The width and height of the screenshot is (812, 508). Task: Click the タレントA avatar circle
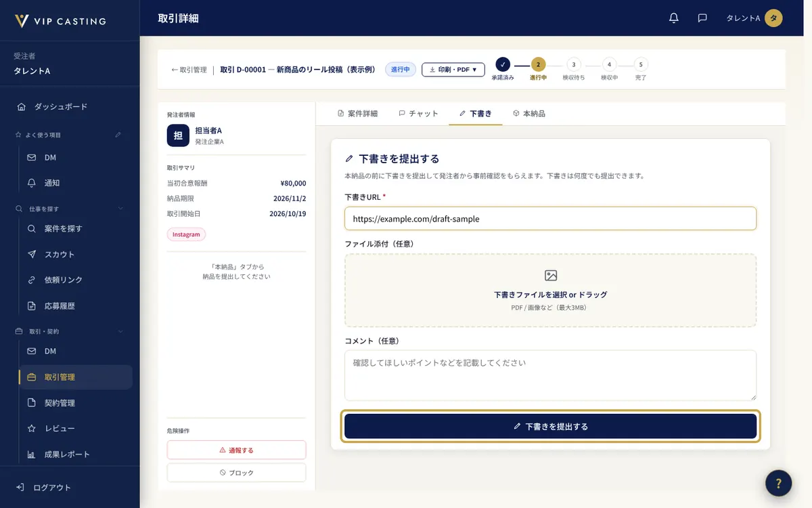click(773, 18)
